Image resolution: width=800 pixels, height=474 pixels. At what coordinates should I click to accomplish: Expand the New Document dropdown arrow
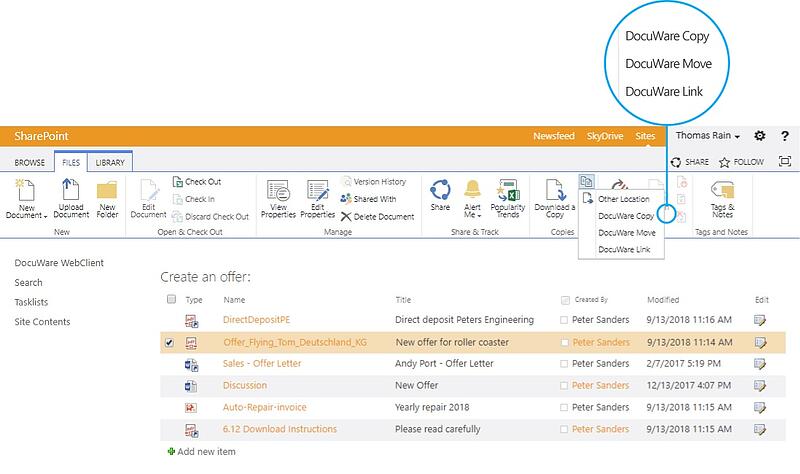[x=45, y=217]
